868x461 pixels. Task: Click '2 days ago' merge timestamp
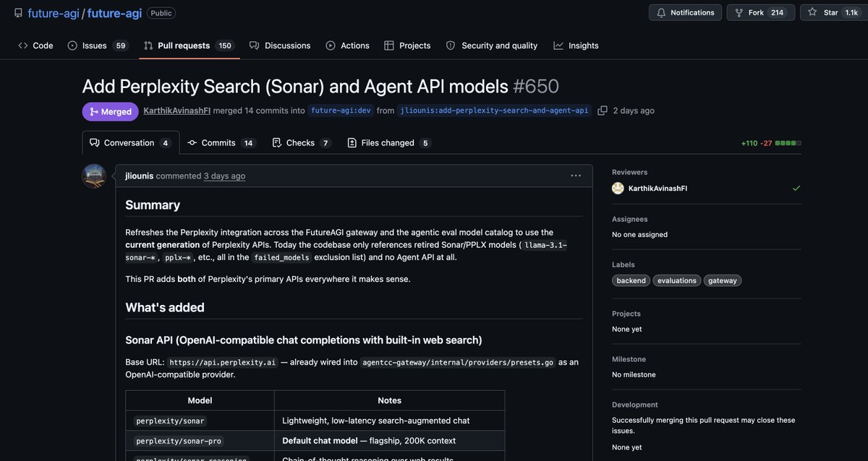click(634, 111)
